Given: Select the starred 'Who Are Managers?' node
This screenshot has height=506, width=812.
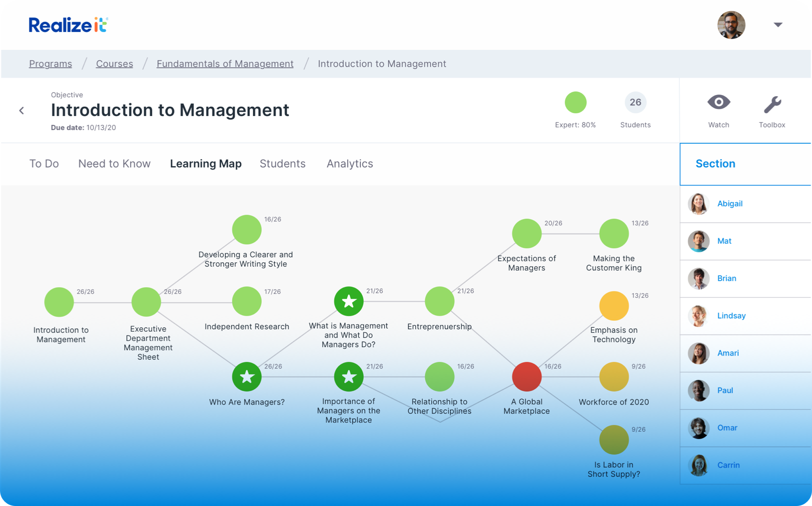Looking at the screenshot, I should click(247, 376).
